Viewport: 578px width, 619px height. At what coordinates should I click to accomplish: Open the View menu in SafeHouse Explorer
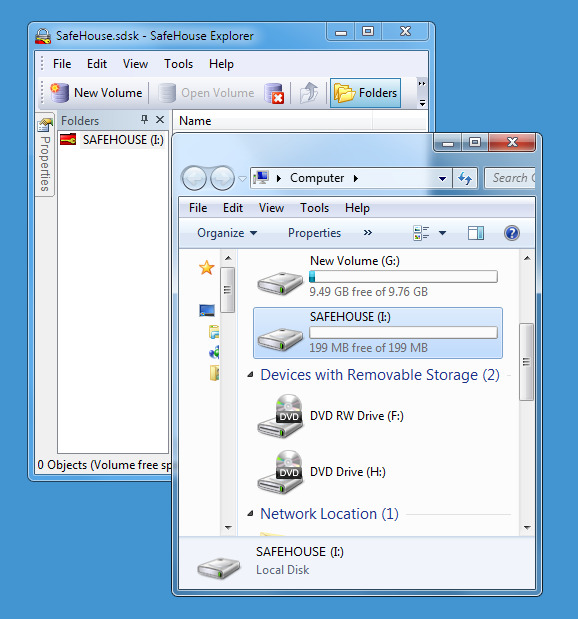[135, 64]
